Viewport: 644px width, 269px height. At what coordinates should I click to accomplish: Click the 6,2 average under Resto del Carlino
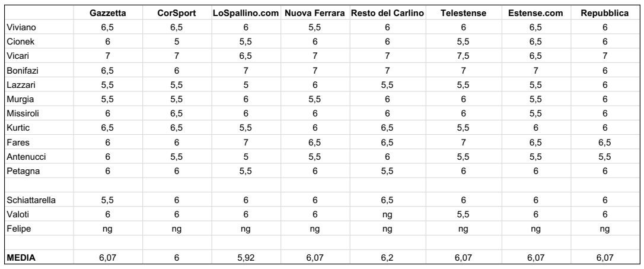point(387,258)
